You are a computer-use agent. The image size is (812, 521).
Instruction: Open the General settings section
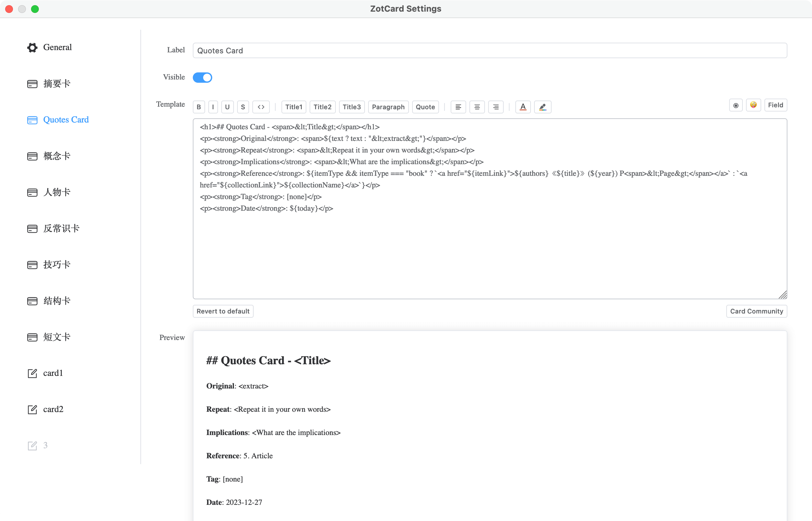click(57, 48)
